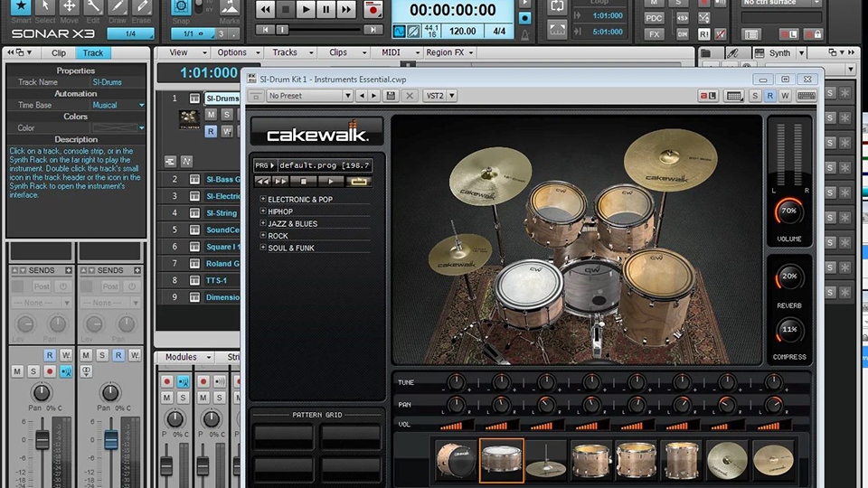
Task: Adjust the VOLUME knob at 70%
Action: click(788, 211)
